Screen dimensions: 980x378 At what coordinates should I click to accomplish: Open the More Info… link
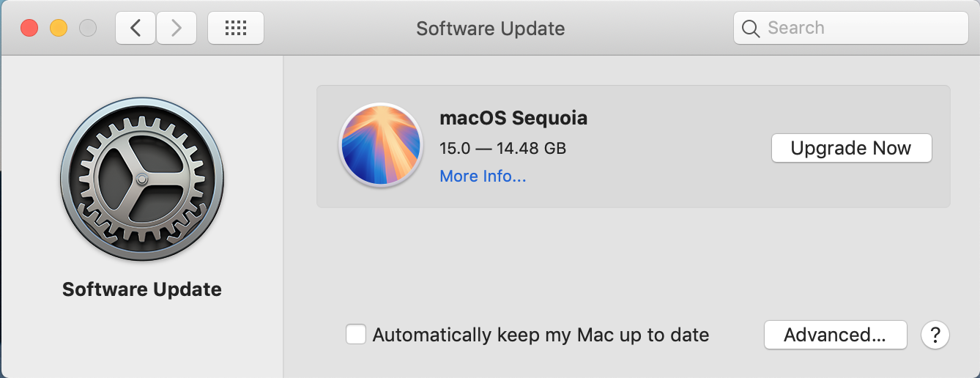(x=483, y=177)
